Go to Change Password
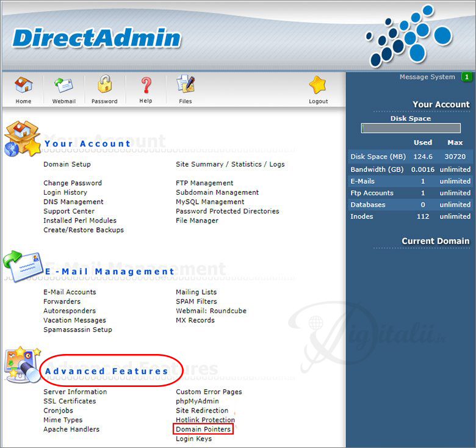This screenshot has width=476, height=448. (x=73, y=183)
